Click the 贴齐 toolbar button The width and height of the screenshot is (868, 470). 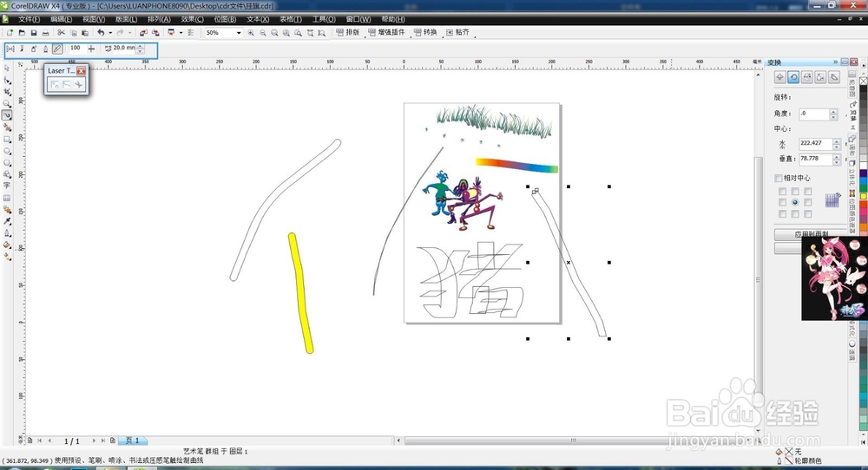[x=457, y=33]
